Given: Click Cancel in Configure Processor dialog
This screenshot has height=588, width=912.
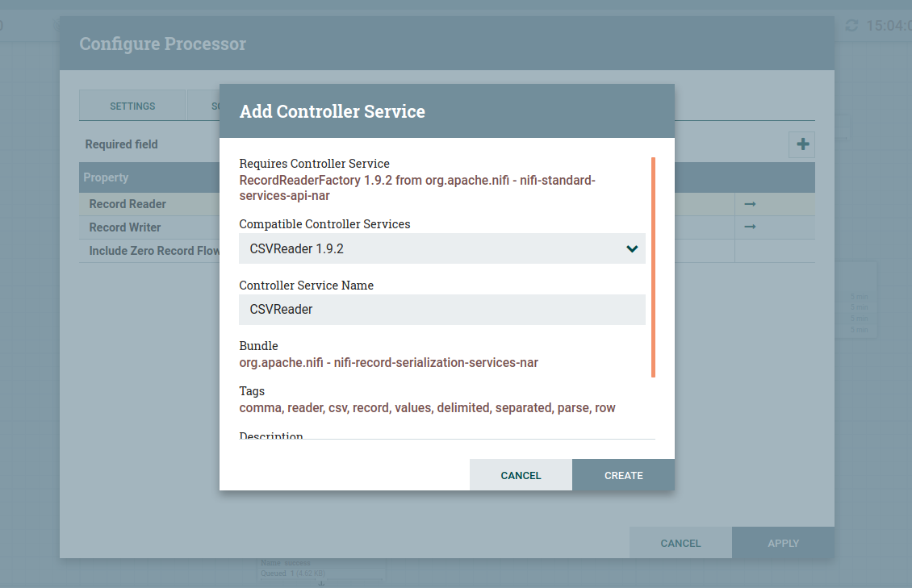Looking at the screenshot, I should pyautogui.click(x=680, y=543).
